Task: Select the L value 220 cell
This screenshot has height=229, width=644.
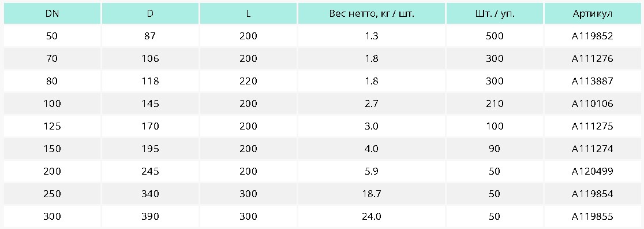Action: [x=249, y=81]
